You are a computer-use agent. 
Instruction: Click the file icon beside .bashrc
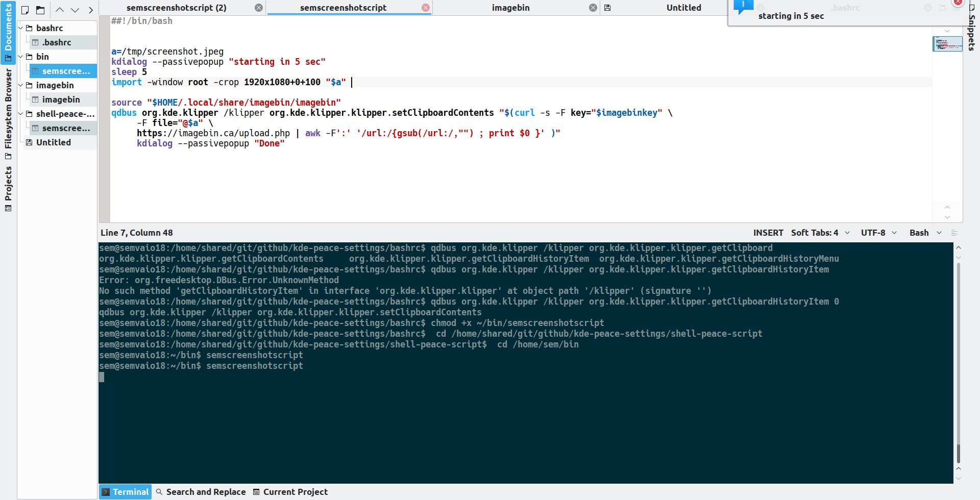35,42
